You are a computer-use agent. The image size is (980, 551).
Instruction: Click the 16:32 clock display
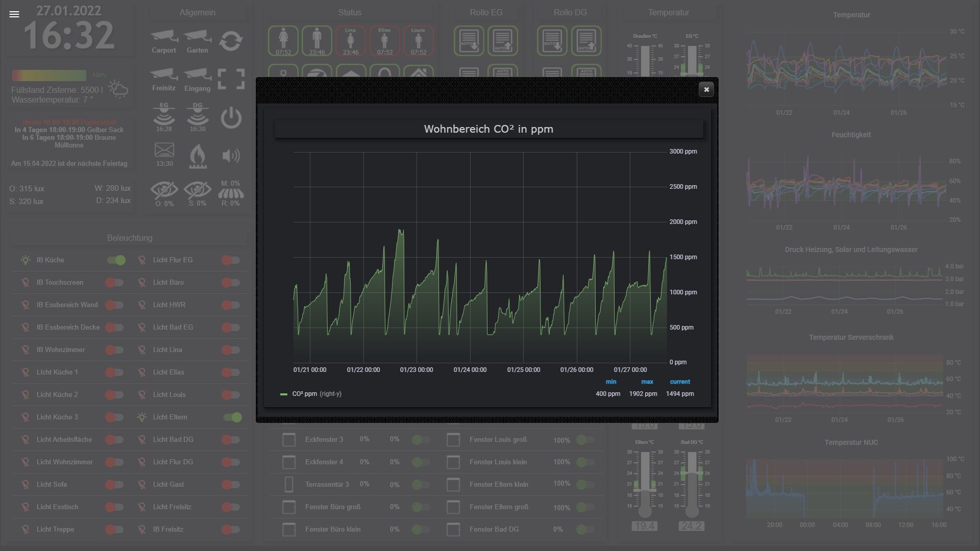tap(69, 36)
